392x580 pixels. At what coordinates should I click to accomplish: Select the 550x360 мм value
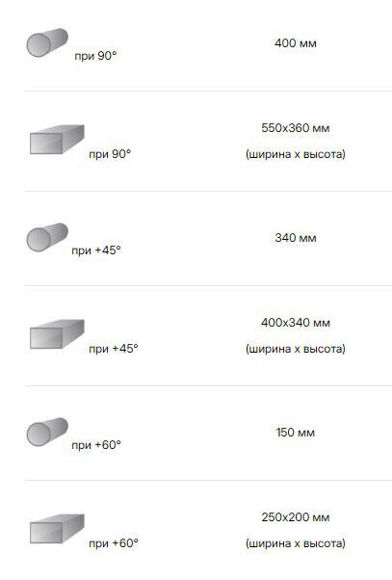(x=296, y=128)
